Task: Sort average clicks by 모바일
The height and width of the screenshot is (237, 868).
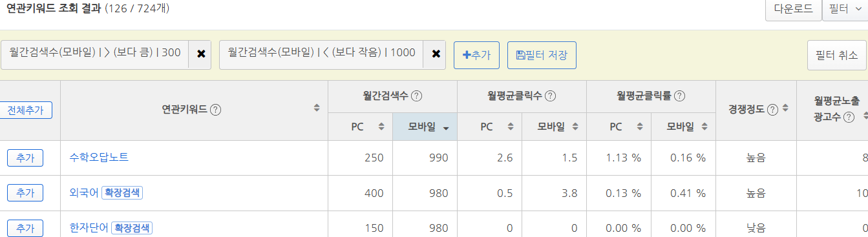Action: [x=575, y=127]
